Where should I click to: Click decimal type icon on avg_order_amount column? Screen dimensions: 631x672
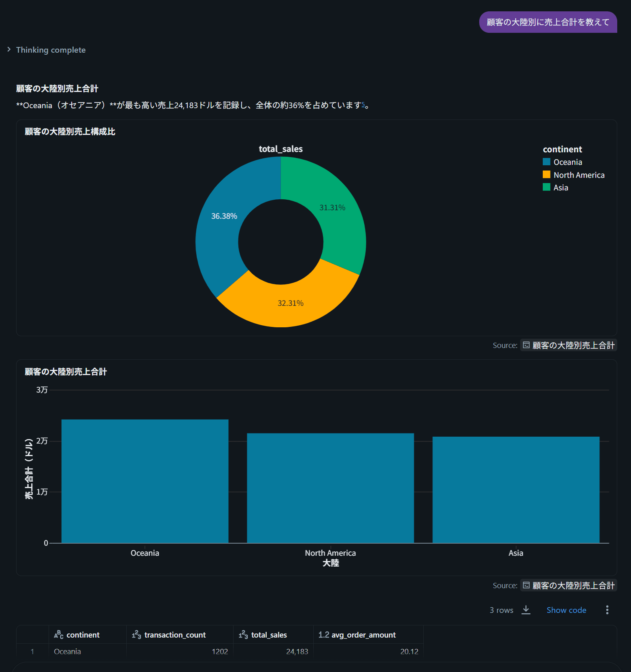(x=324, y=635)
